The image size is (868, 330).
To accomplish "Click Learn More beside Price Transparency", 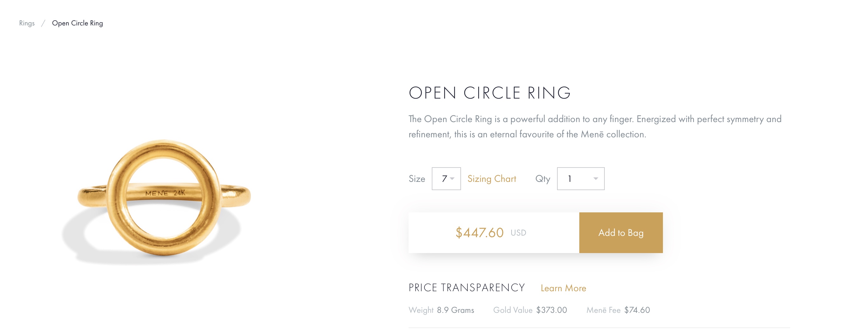I will [x=563, y=288].
